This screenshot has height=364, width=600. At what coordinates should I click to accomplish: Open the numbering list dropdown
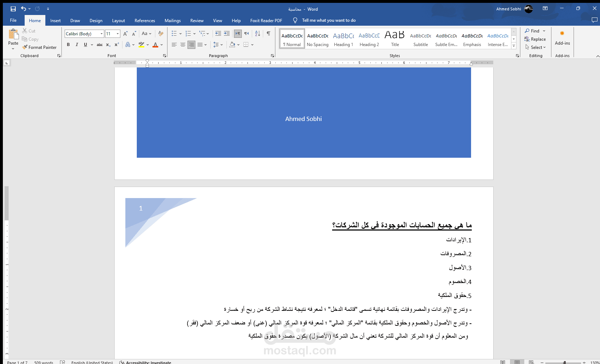coord(194,34)
